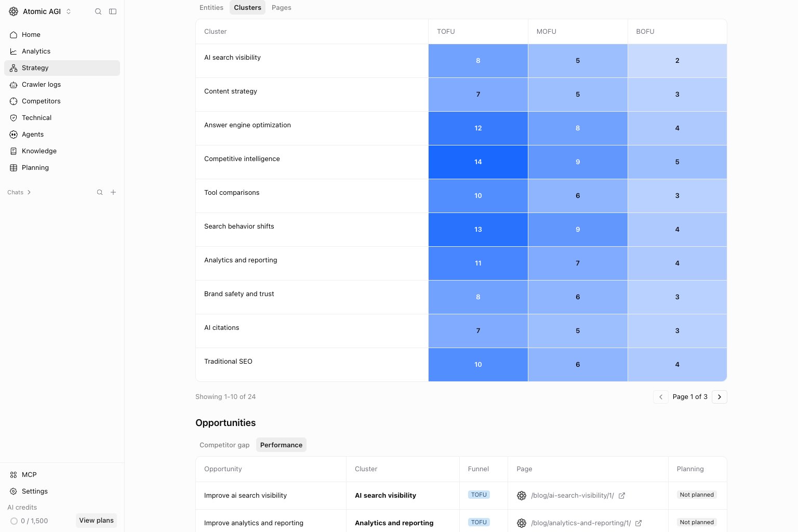This screenshot has width=798, height=532.
Task: Open the Technical section
Action: coord(62,118)
